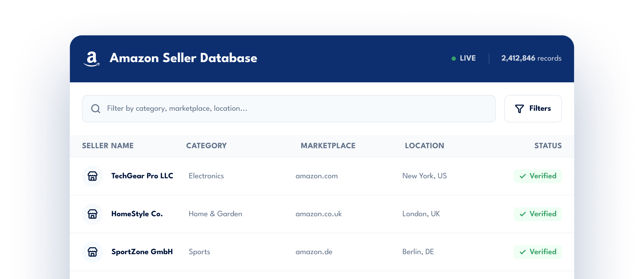The height and width of the screenshot is (279, 644).
Task: Click the store icon beside TechGear Pro LLC
Action: [x=92, y=176]
